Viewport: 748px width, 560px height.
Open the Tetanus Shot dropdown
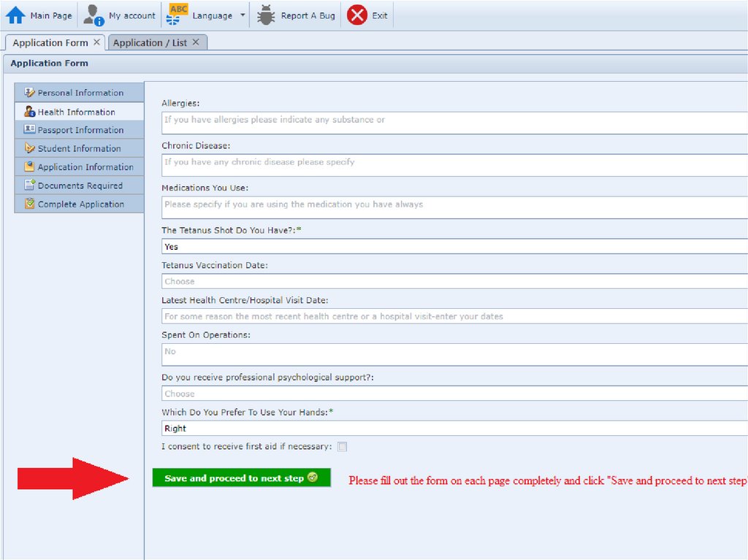[x=453, y=247]
